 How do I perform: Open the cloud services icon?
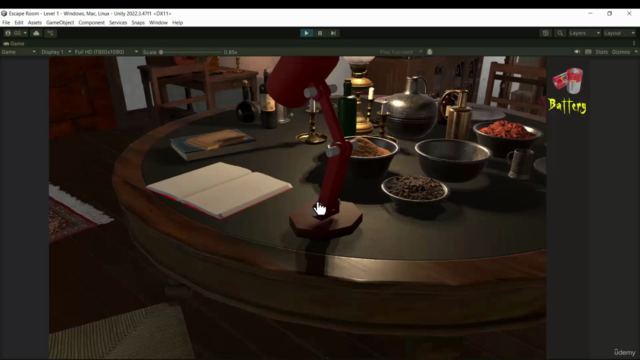coord(36,33)
